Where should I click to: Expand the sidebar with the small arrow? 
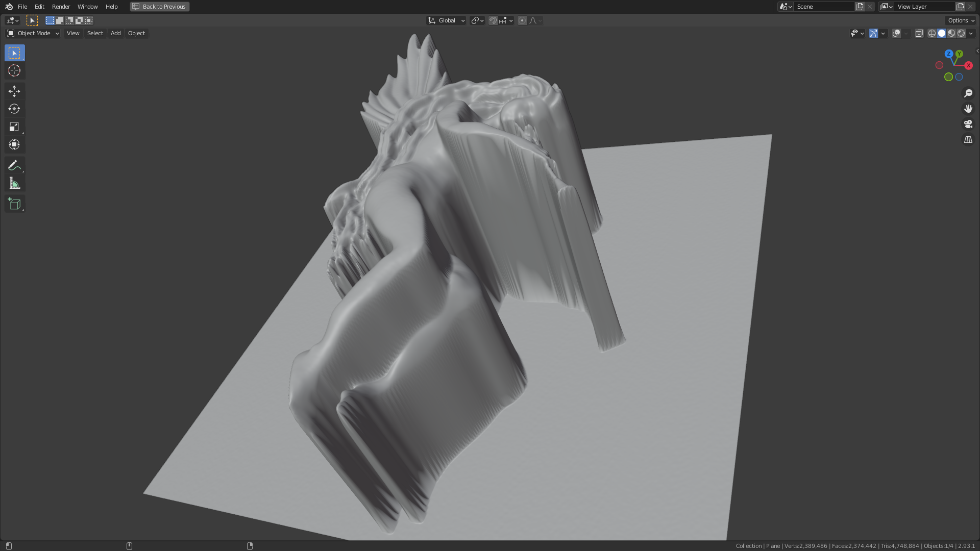pos(977,51)
